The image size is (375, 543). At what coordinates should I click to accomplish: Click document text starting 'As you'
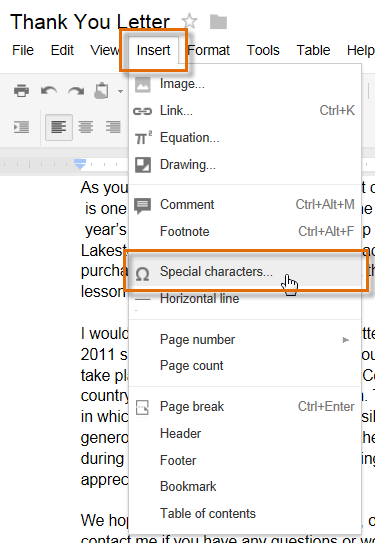coord(105,188)
